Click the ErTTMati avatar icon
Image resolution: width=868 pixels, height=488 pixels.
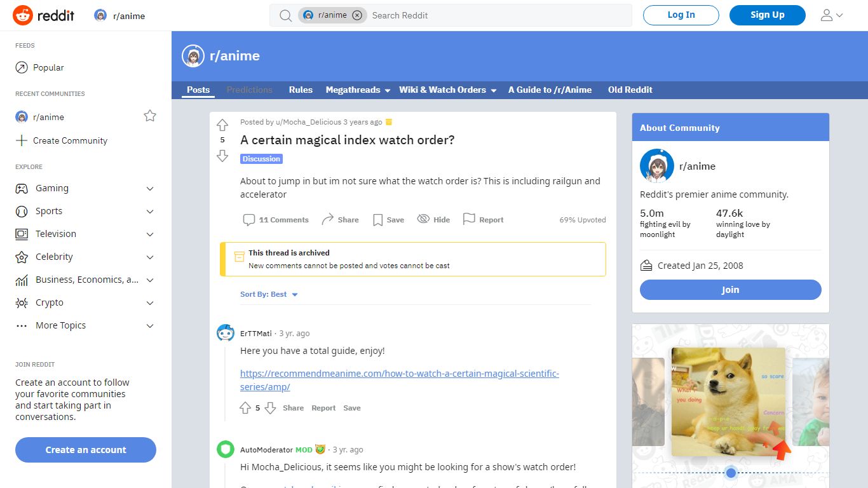click(226, 332)
